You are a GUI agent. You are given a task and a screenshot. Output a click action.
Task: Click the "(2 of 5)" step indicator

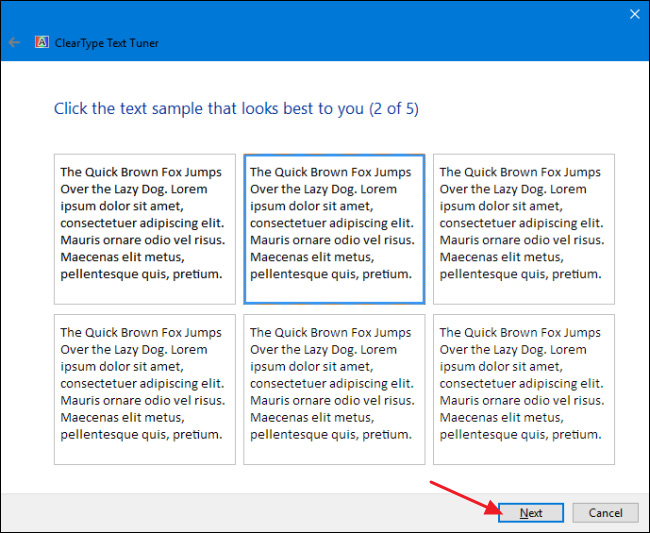click(393, 108)
